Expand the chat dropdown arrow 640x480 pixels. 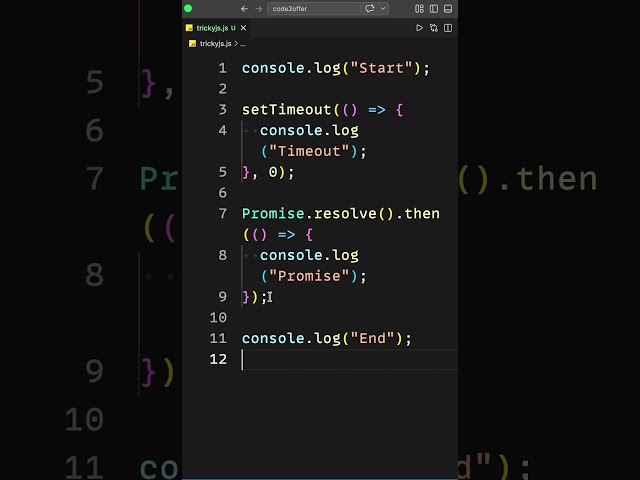[383, 9]
